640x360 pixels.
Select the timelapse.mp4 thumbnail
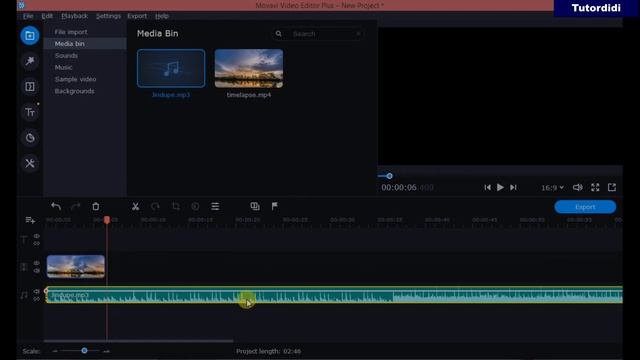[x=249, y=68]
